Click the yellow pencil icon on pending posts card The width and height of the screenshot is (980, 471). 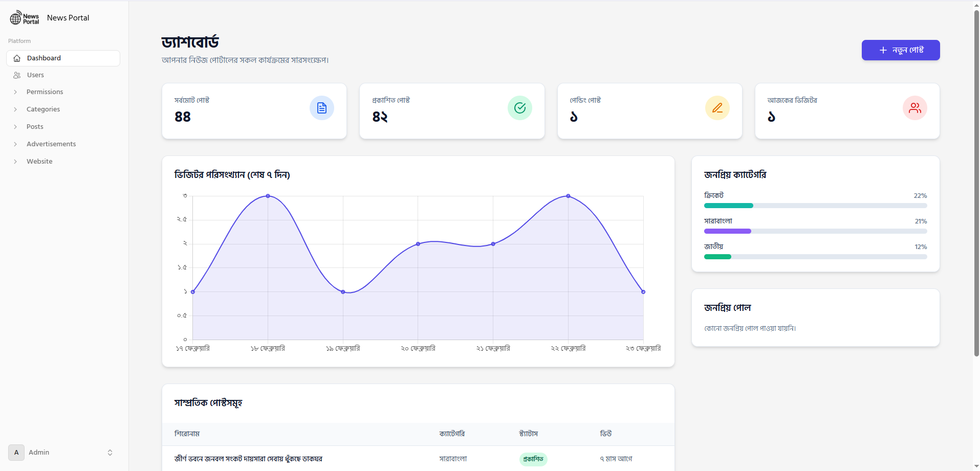pos(717,108)
